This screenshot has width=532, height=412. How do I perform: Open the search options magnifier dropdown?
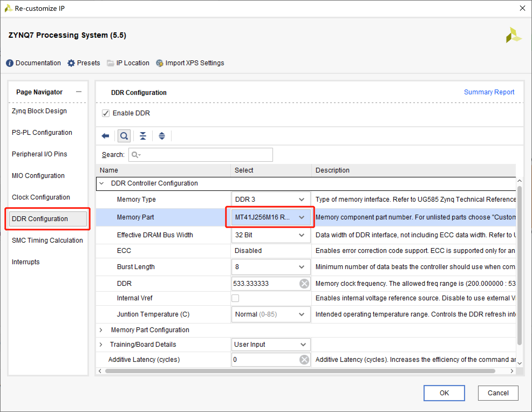coord(136,155)
